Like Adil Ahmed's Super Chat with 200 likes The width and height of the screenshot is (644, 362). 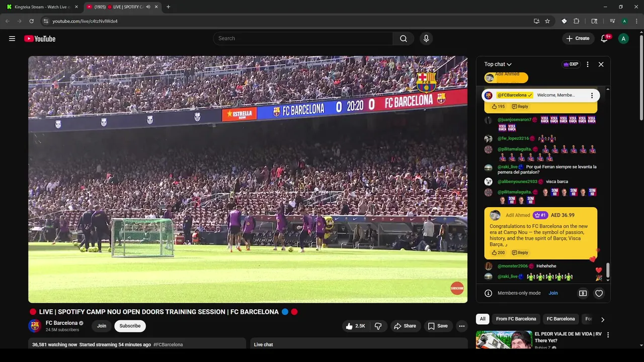[498, 253]
